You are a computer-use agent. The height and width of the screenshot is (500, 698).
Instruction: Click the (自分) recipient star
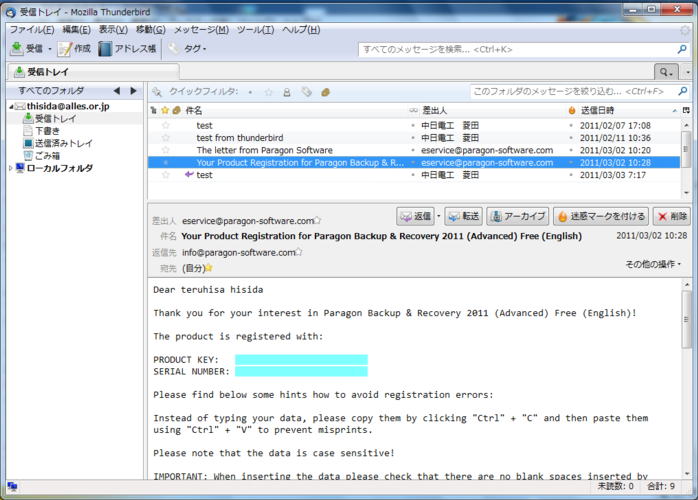click(209, 268)
